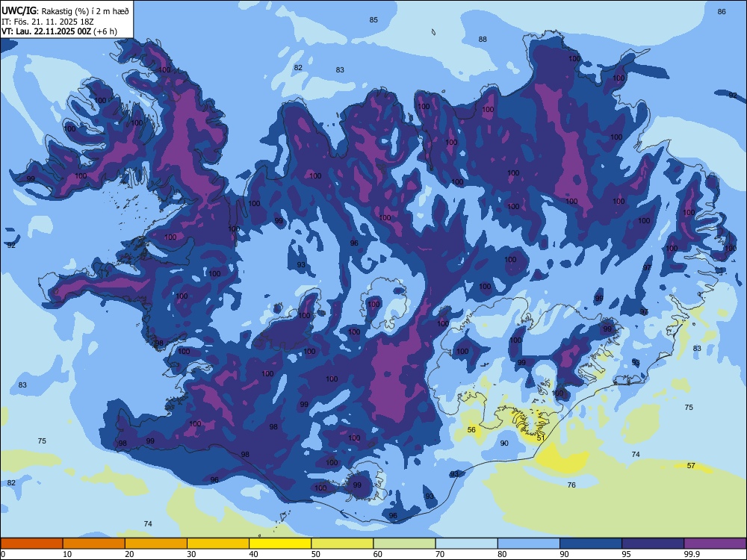This screenshot has height=560, width=747.
Task: Click the light green 60–70 legend swatch
Action: click(404, 544)
